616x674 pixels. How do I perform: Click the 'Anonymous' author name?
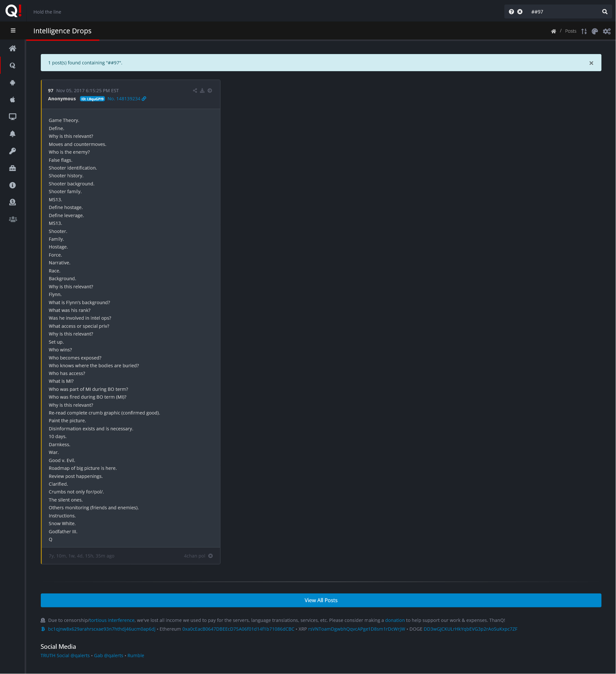point(62,99)
